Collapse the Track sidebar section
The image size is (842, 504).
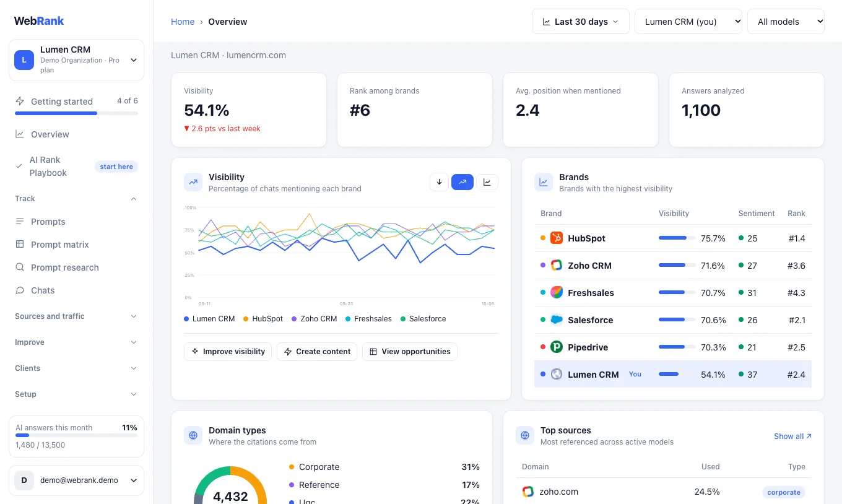point(76,199)
